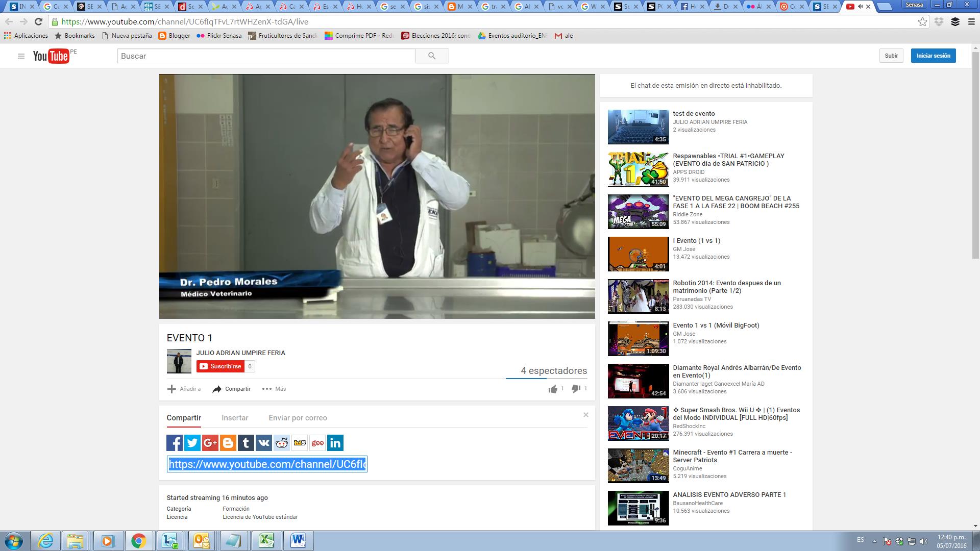
Task: Open Chrome menu in toolbar
Action: click(971, 22)
